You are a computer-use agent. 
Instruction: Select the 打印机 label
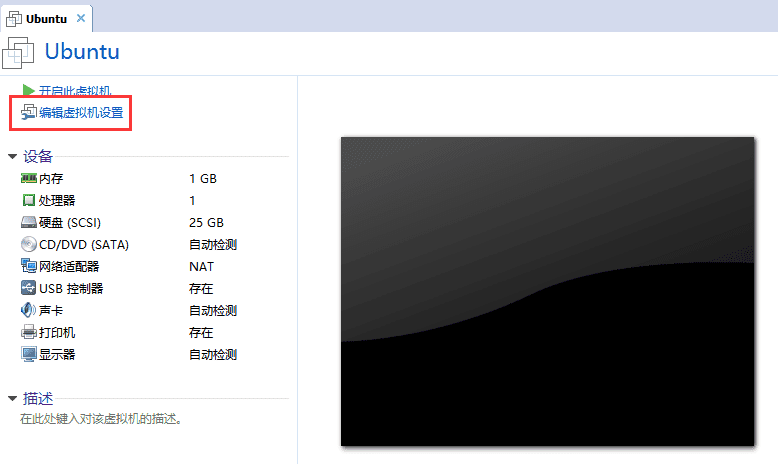coord(57,332)
